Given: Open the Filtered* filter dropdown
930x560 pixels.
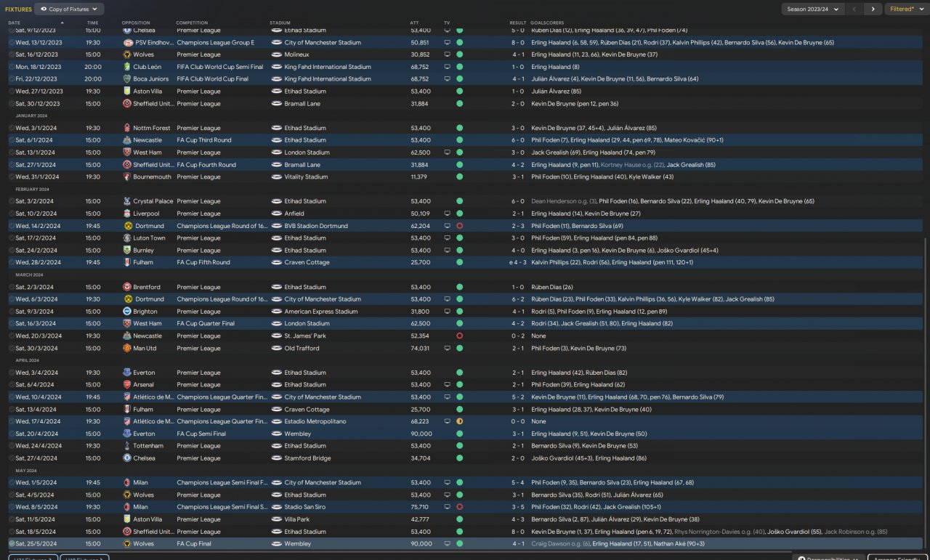Looking at the screenshot, I should [906, 9].
